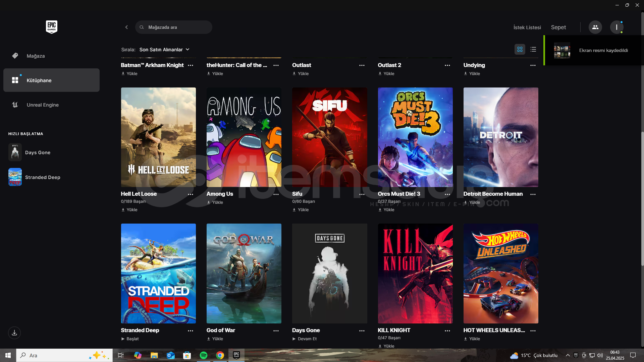Click the Hell Let Loose title text
Image resolution: width=644 pixels, height=362 pixels.
point(139,194)
